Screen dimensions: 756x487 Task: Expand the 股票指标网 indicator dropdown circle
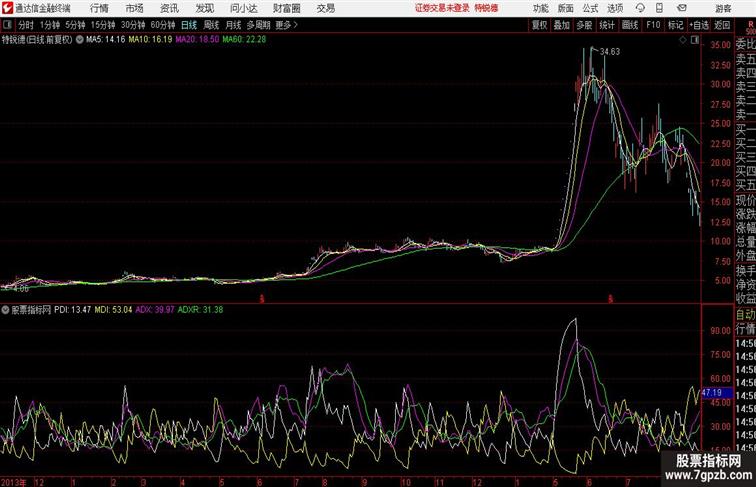click(6, 310)
